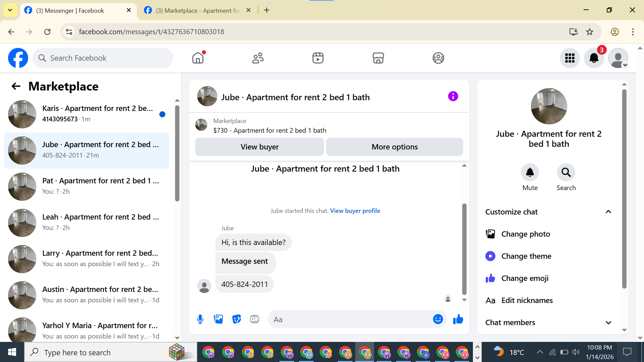Open the account profile dropdown menu

[x=618, y=58]
